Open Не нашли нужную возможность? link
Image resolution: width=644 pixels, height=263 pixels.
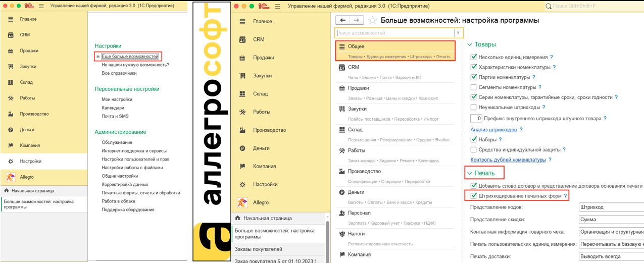tap(135, 65)
